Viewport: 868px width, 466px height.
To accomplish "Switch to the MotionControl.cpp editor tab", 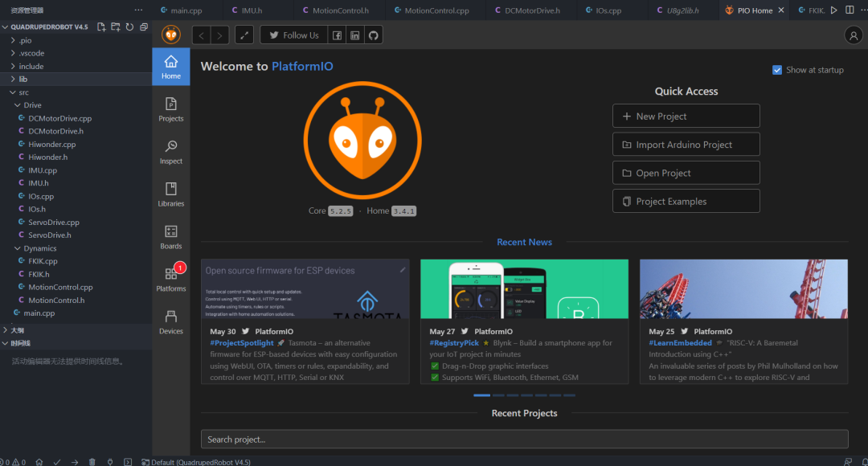I will click(436, 10).
